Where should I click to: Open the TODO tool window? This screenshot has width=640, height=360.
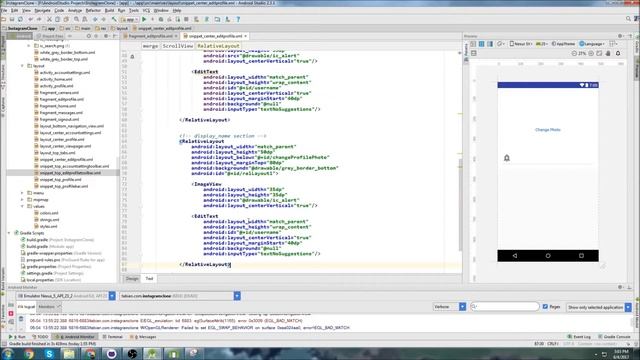pos(40,337)
